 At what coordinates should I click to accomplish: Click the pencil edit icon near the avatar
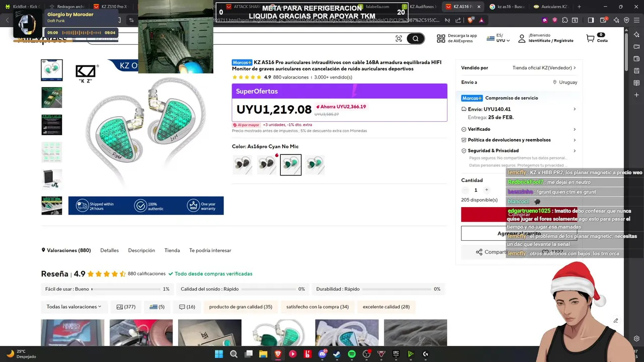click(615, 320)
